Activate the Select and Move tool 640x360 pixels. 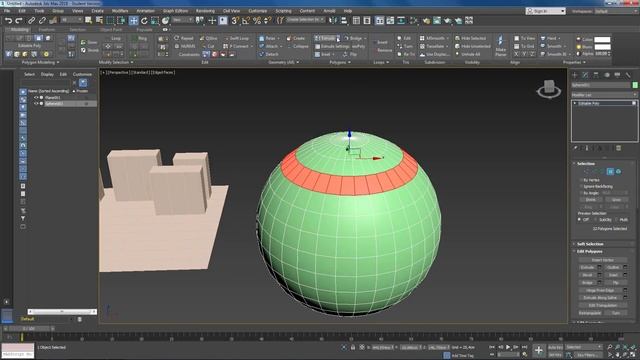pyautogui.click(x=133, y=20)
